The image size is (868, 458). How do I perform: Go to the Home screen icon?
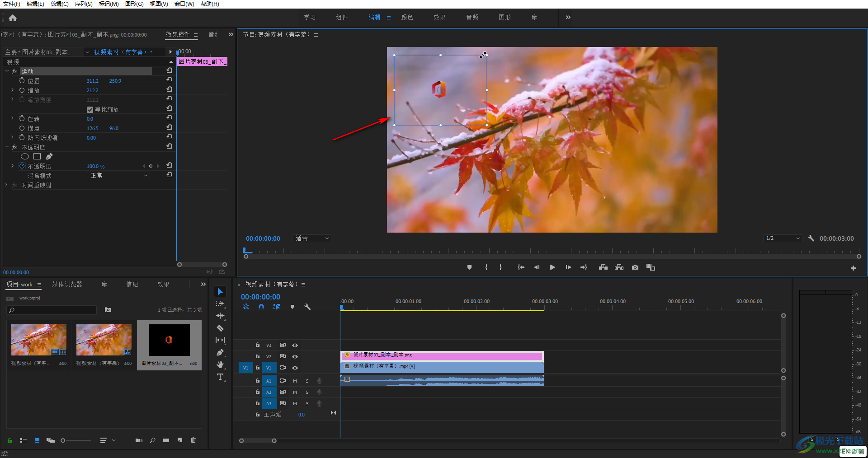tap(13, 18)
